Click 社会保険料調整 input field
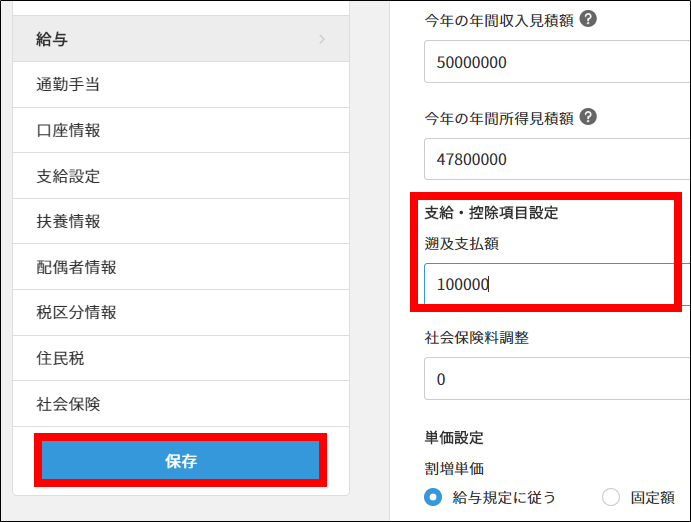691x522 pixels. tap(556, 379)
